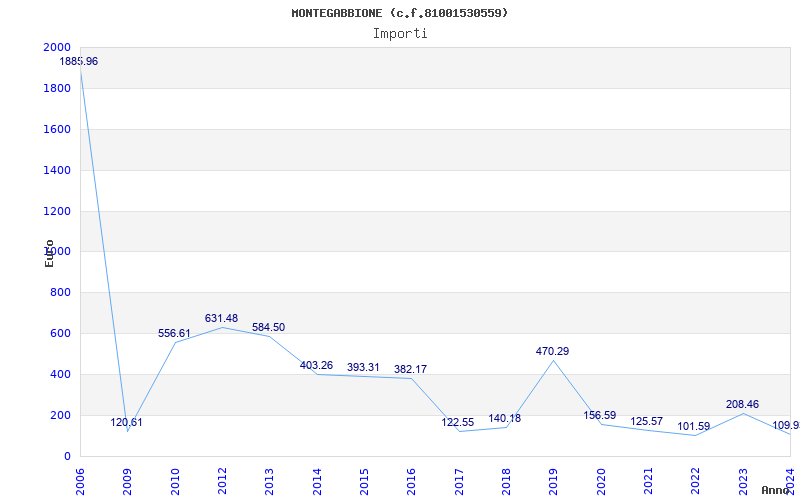Click the 2006 x-axis year label
800x500 pixels.
(80, 482)
